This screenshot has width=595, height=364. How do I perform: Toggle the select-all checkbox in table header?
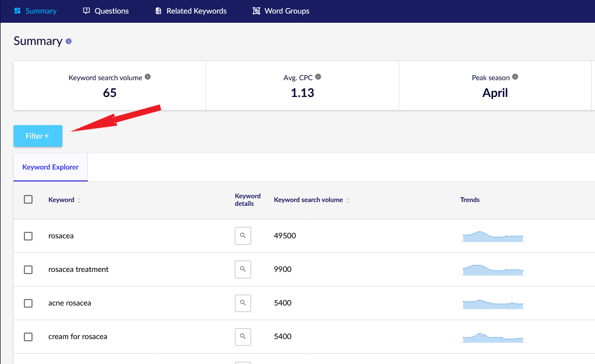tap(28, 200)
